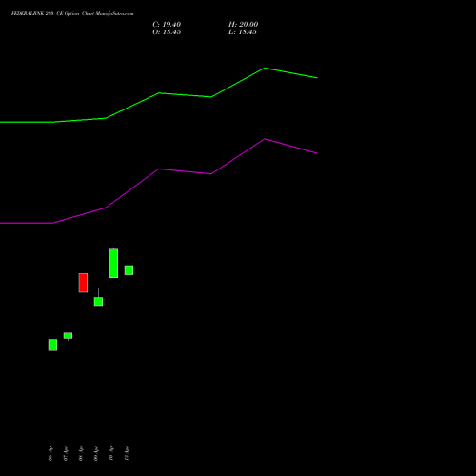Click the 06 Apr date label
The height and width of the screenshot is (476, 476).
tap(50, 453)
